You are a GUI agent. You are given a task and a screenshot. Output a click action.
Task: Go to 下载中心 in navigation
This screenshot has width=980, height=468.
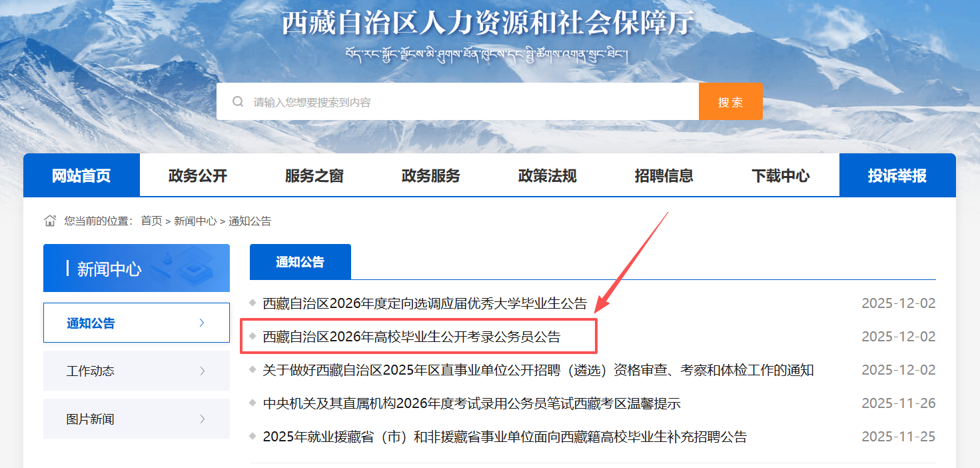point(781,176)
